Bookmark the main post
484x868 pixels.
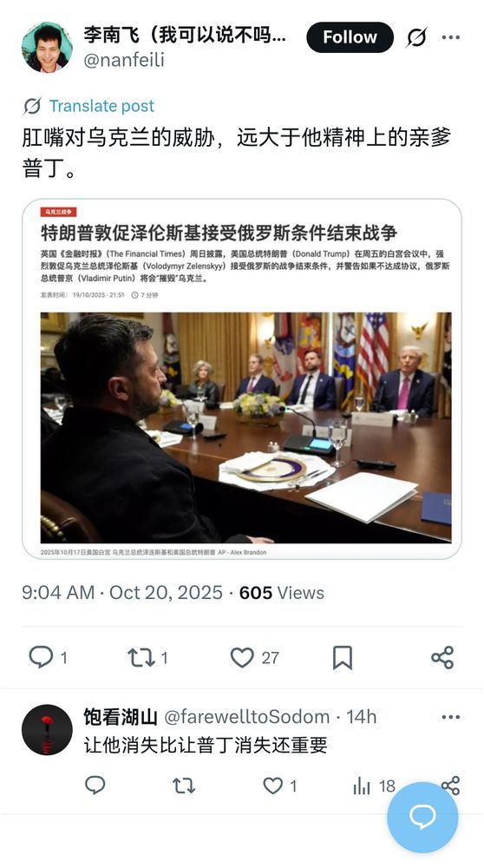pyautogui.click(x=343, y=657)
